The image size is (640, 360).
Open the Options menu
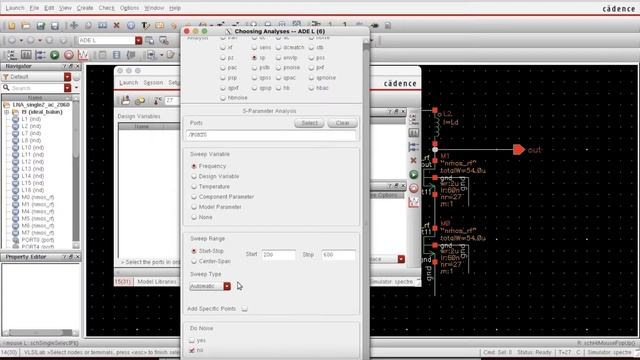coord(129,8)
